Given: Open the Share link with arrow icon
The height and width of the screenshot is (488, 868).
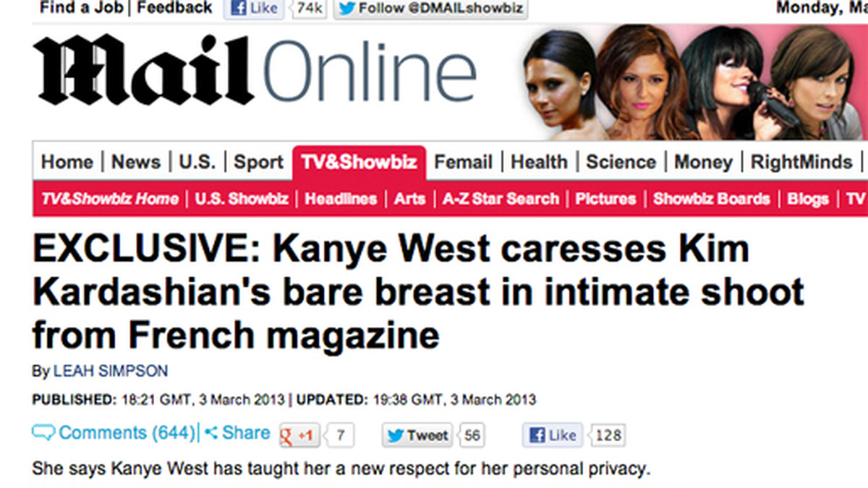Looking at the screenshot, I should (237, 433).
